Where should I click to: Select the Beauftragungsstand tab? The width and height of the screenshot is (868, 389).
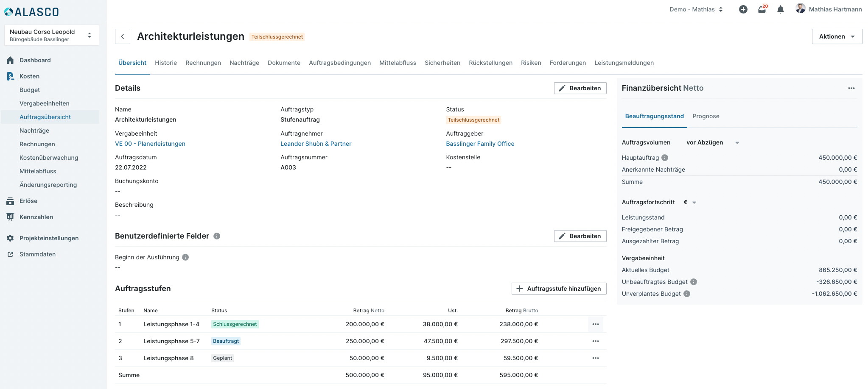[x=655, y=116]
